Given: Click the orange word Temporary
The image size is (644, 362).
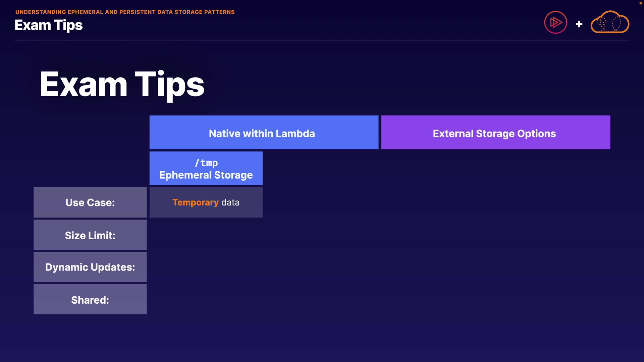Looking at the screenshot, I should click(195, 202).
